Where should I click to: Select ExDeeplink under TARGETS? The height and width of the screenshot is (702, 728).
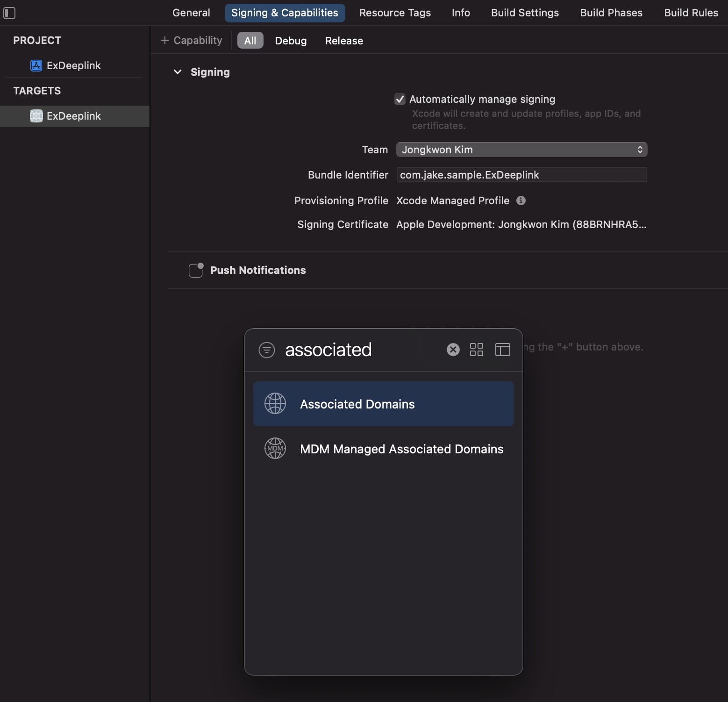[x=75, y=116]
